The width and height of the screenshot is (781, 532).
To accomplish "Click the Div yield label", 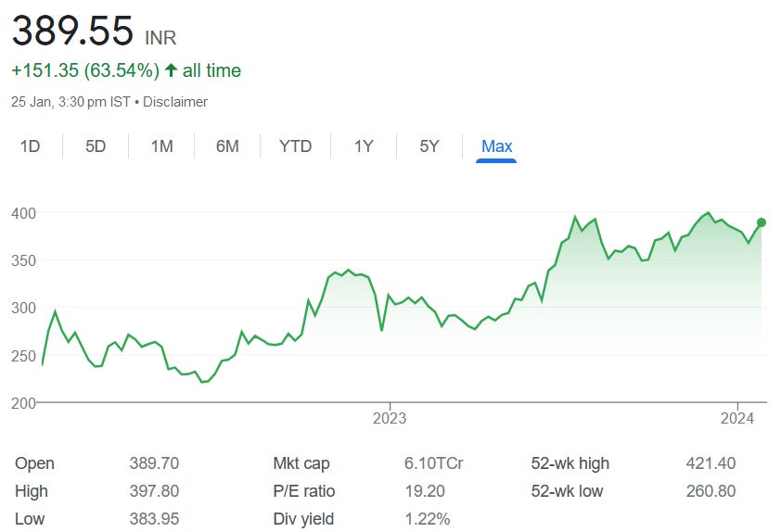I will tap(303, 519).
